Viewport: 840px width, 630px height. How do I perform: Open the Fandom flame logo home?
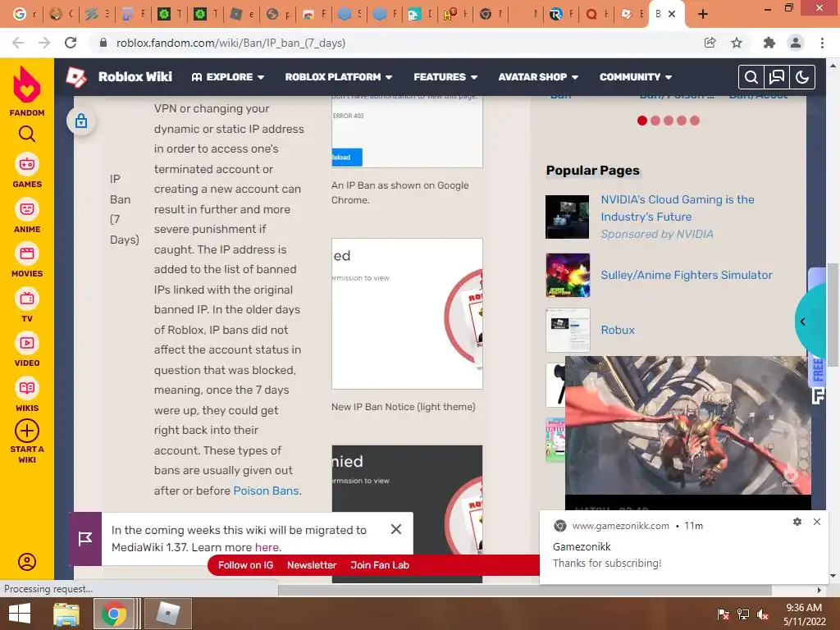point(27,84)
